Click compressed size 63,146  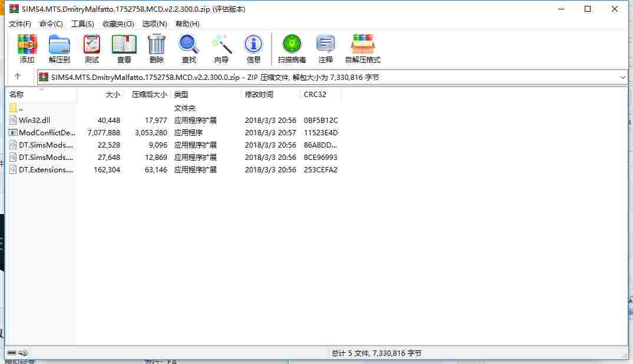pyautogui.click(x=156, y=170)
